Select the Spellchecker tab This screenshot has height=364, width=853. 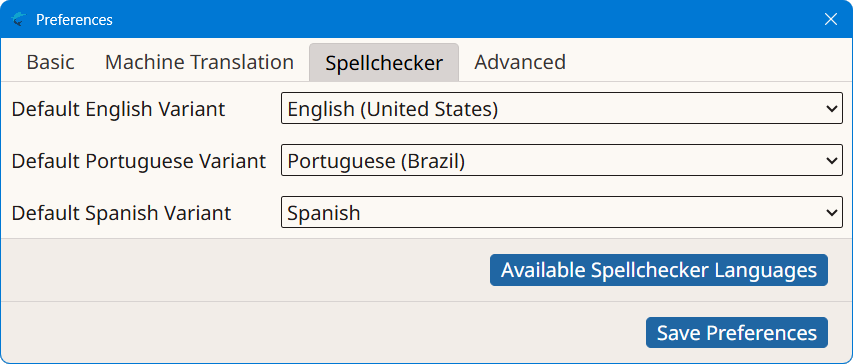pyautogui.click(x=384, y=63)
